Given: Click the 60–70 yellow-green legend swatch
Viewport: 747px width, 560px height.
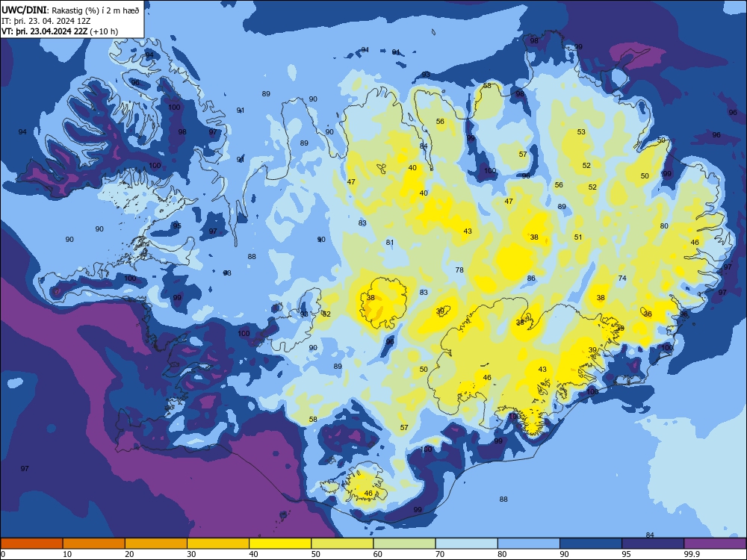Looking at the screenshot, I should 404,544.
